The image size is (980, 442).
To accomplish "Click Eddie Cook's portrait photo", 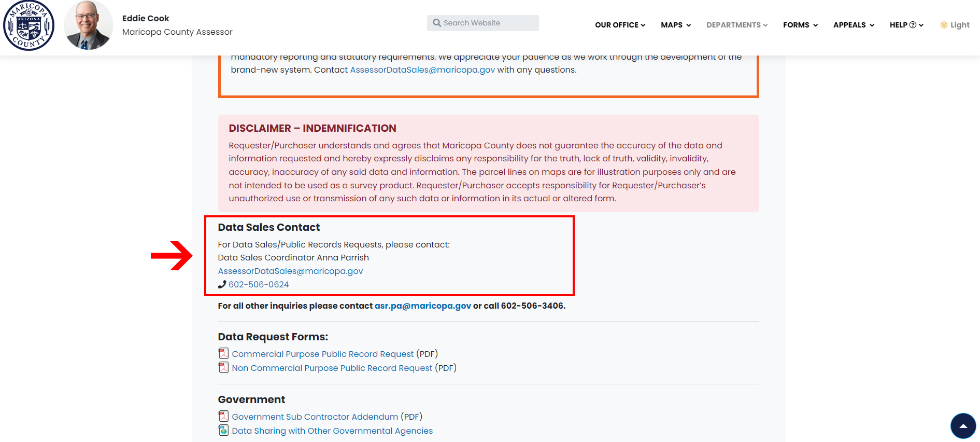I will click(88, 25).
